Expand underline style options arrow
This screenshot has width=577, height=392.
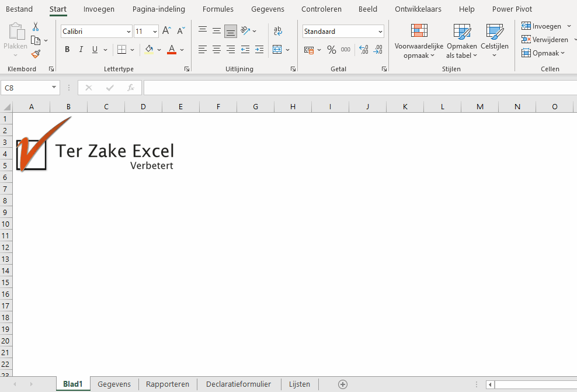[105, 50]
